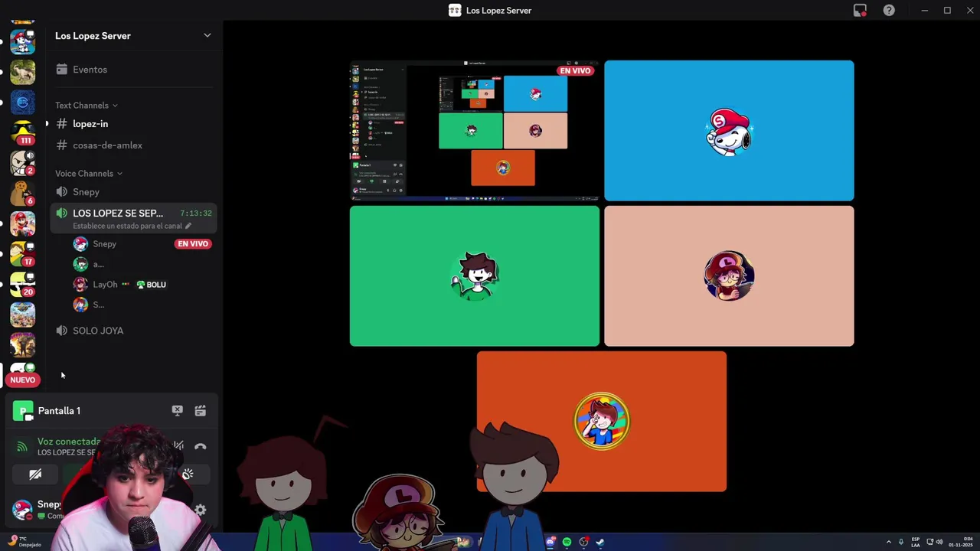Screen dimensions: 980x551
Task: Open the taskbar clock and date
Action: [x=960, y=542]
